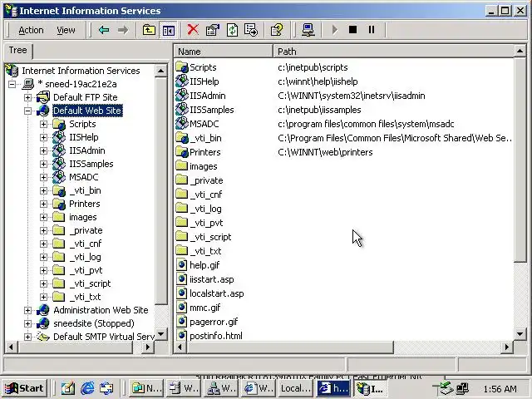Open Properties from the toolbar icon
Viewport: 532px width, 399px height.
click(213, 30)
